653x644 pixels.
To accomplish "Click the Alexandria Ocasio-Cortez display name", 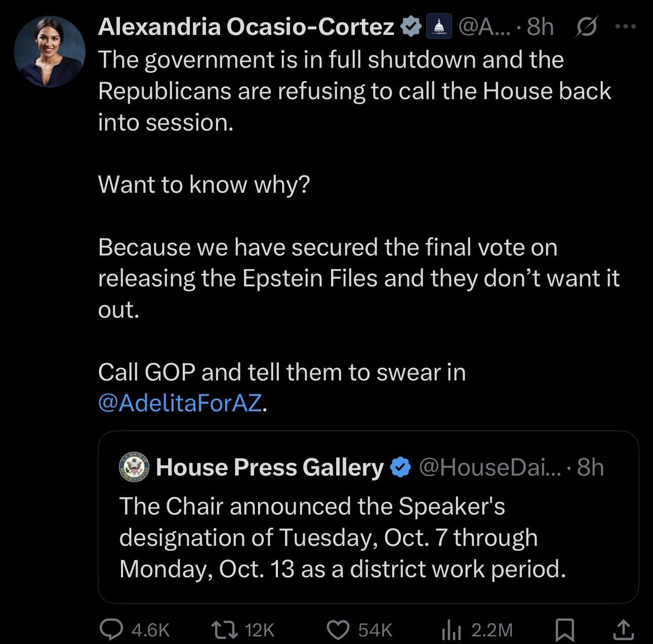I will [x=246, y=27].
